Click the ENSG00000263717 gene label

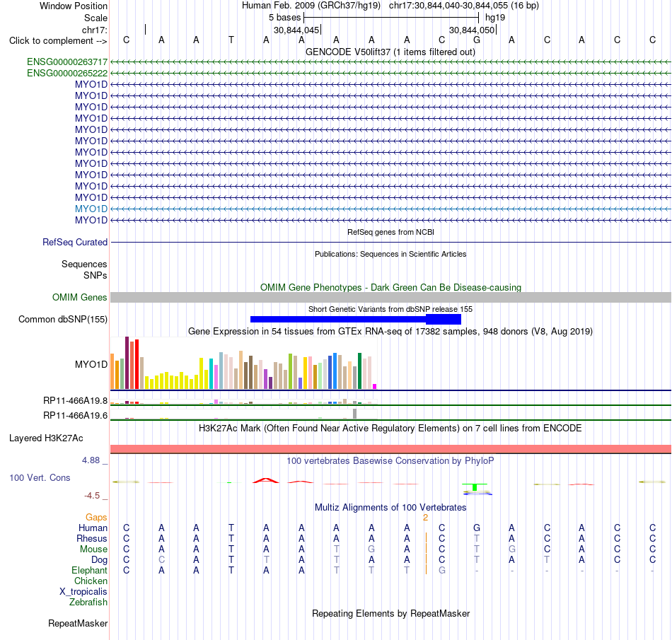(x=67, y=62)
